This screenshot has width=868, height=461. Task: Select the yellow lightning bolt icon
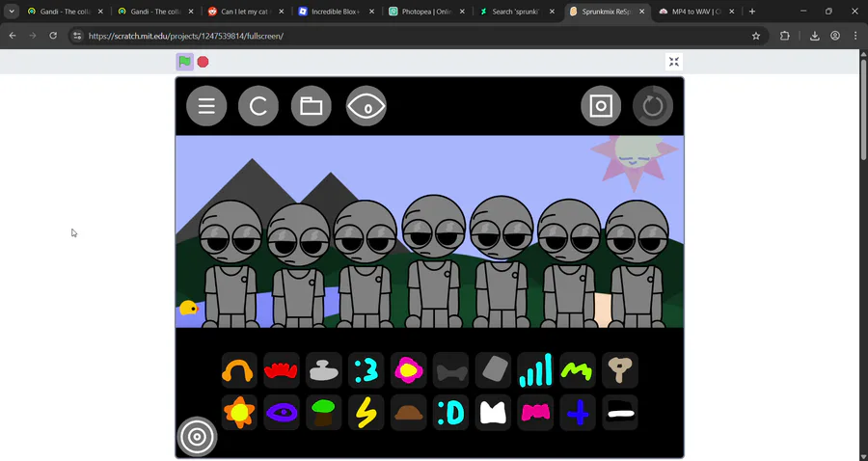point(366,413)
